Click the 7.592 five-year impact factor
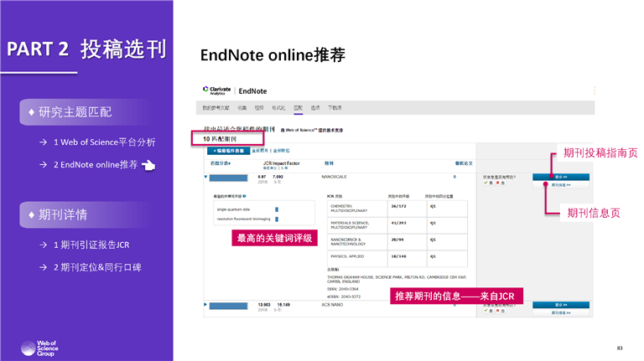Image resolution: width=644 pixels, height=361 pixels. 278,177
